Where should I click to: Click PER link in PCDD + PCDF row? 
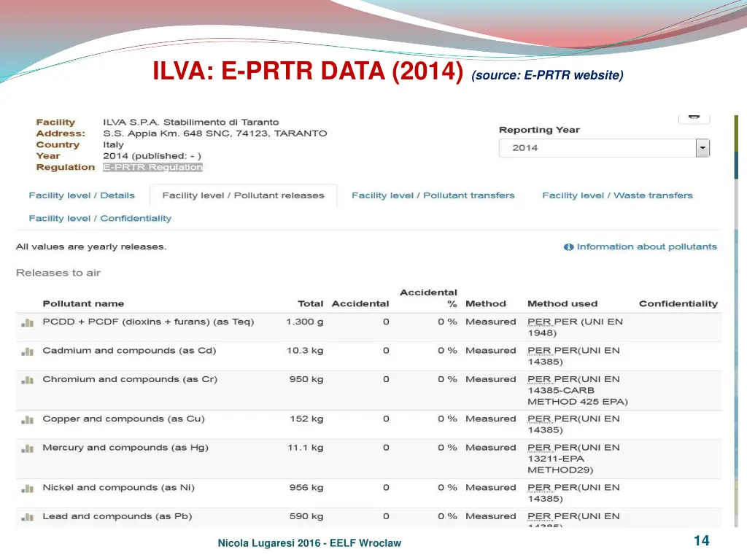tap(539, 322)
